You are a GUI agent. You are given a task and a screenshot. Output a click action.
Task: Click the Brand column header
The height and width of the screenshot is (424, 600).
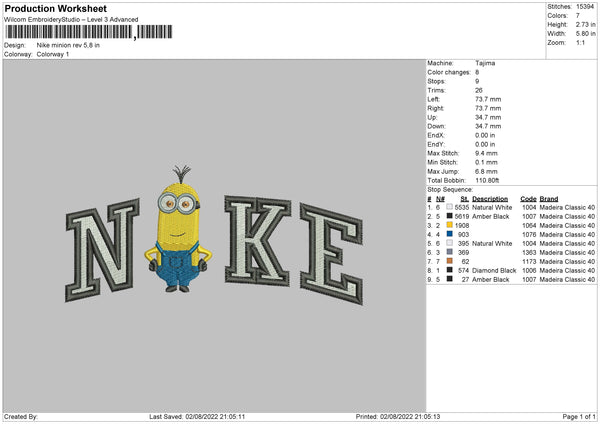pos(549,198)
